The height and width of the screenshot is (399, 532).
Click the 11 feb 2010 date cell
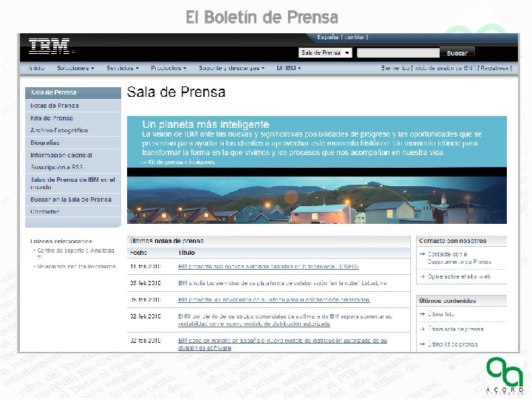(x=146, y=267)
